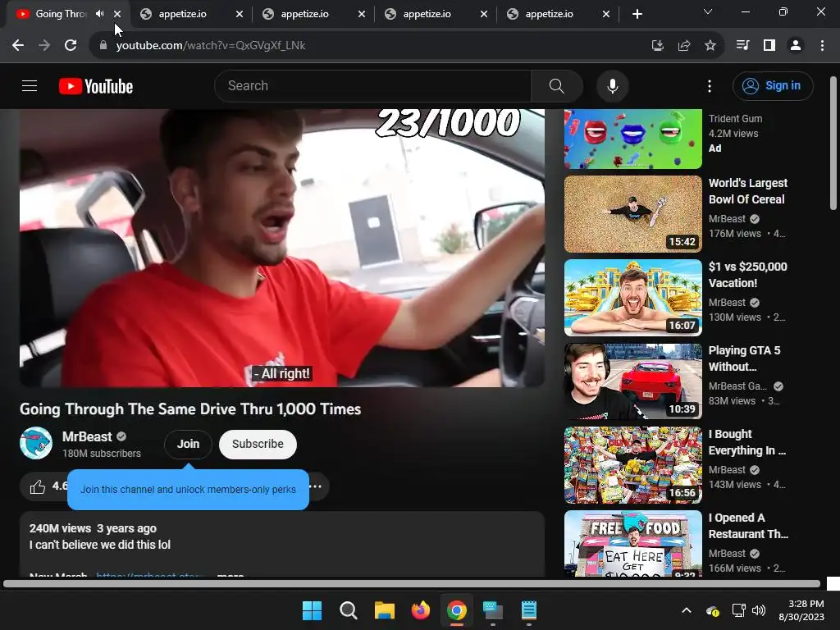840x630 pixels.
Task: Bookmark this page with star icon
Action: (x=710, y=46)
